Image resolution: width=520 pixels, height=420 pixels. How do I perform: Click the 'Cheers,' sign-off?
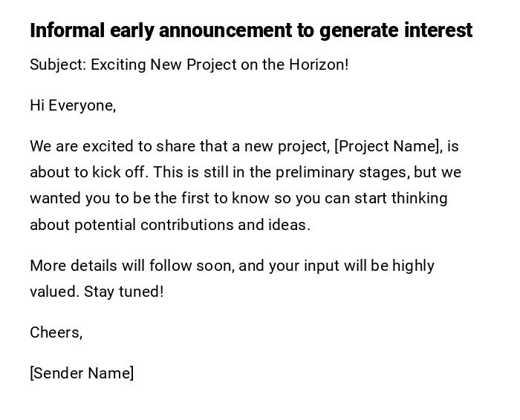pos(56,332)
